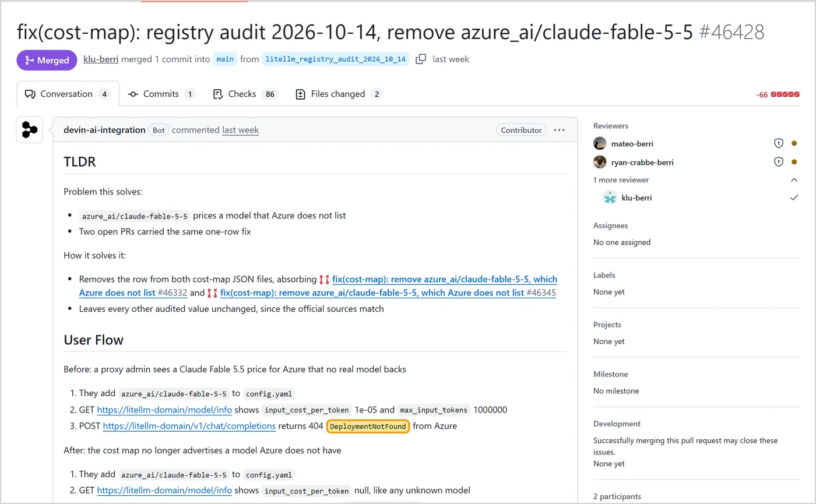Click pending status dot for mateo-berri
The height and width of the screenshot is (504, 816).
coord(794,143)
